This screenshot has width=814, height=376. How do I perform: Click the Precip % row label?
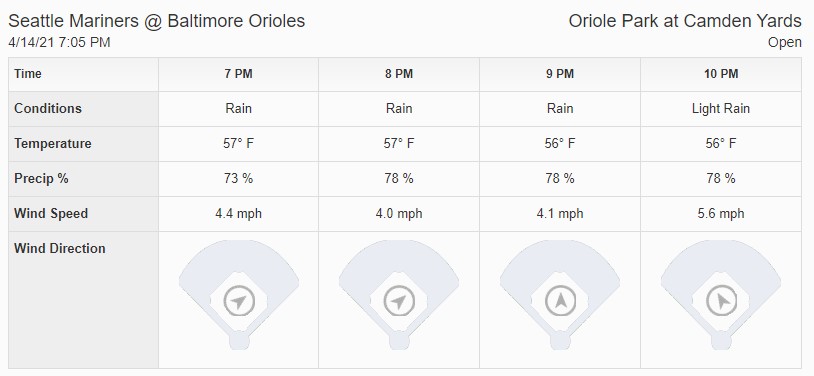[41, 179]
